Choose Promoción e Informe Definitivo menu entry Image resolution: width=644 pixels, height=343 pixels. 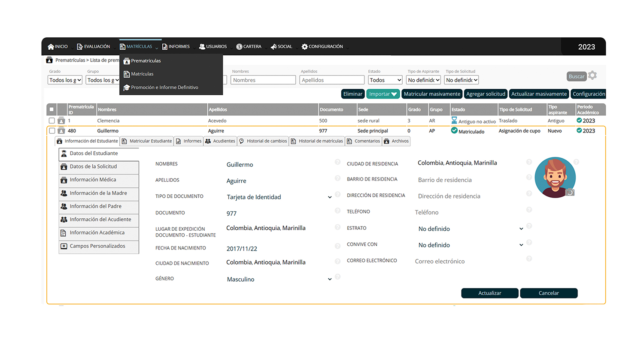(164, 87)
